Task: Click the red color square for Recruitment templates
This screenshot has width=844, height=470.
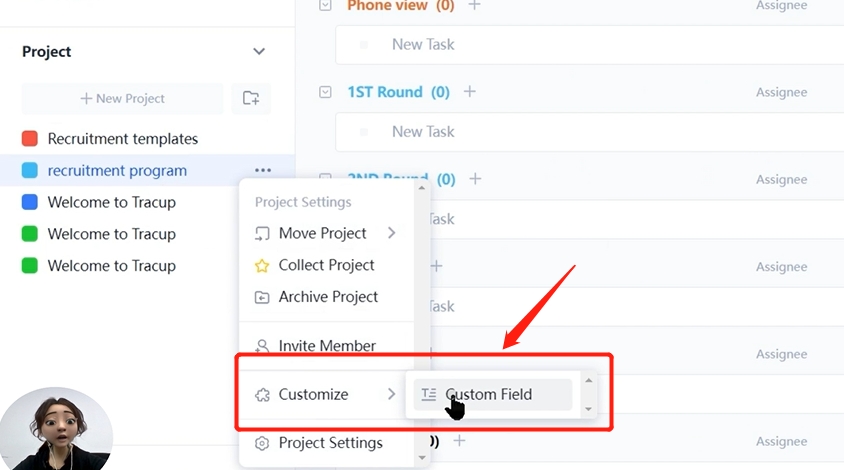Action: click(30, 139)
